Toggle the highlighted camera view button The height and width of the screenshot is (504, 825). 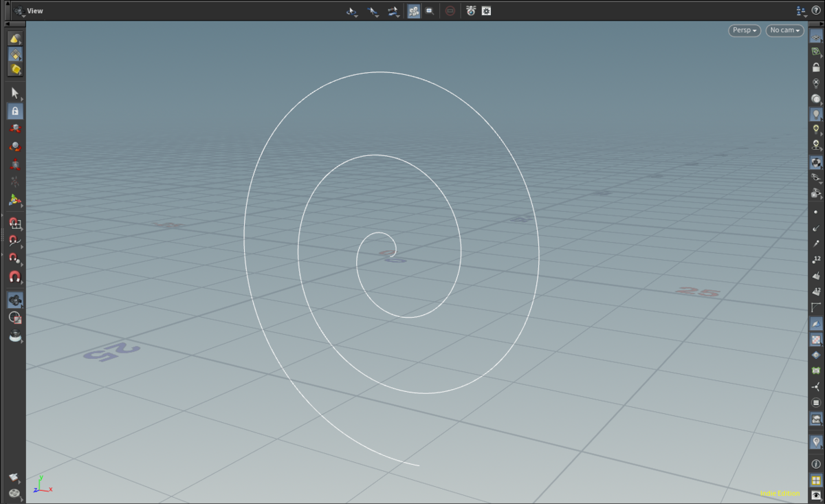click(414, 11)
